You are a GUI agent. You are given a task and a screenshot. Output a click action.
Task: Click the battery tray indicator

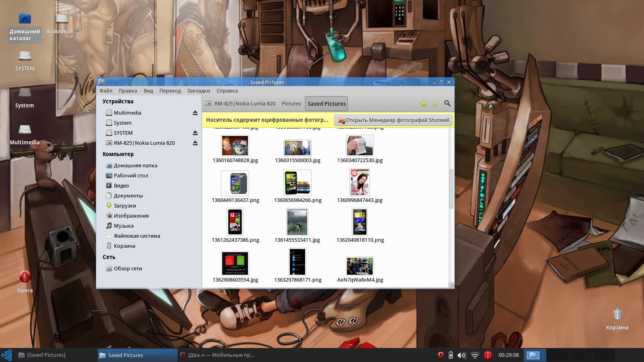[x=451, y=355]
